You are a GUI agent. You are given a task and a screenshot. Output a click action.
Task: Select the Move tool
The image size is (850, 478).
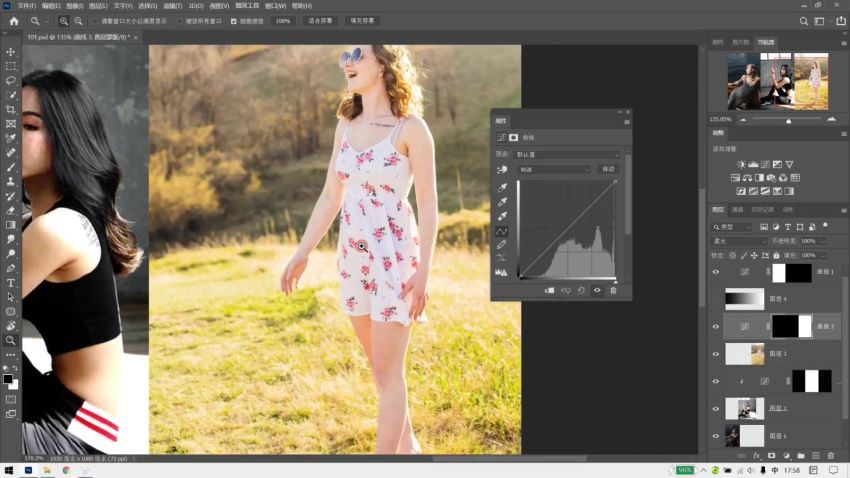[10, 52]
